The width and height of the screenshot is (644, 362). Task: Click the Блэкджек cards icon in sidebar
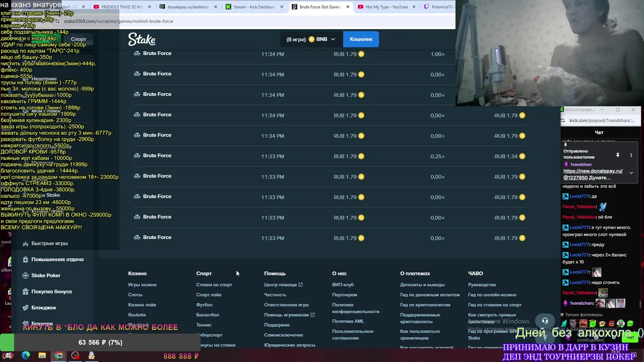tap(26, 308)
